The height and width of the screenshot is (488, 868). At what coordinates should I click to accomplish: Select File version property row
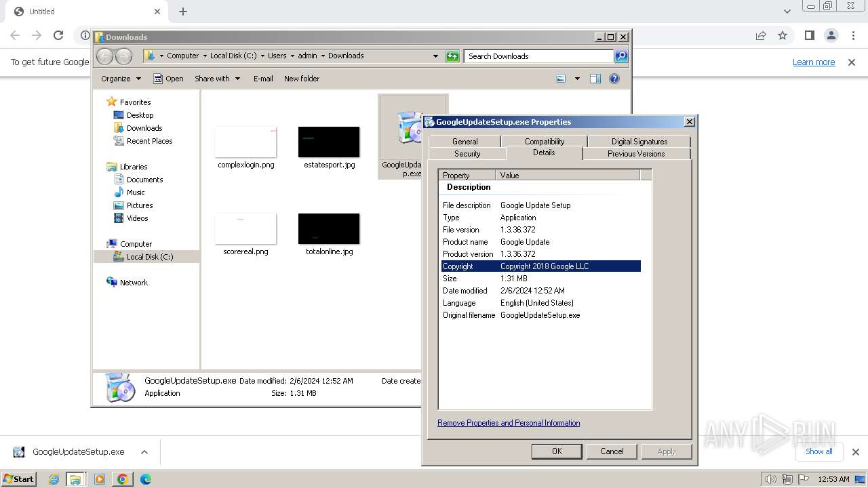tap(541, 230)
